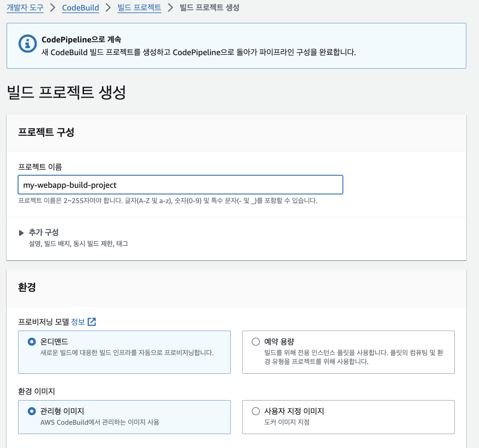Click 빌드 프로젝트 생성 breadcrumb text

point(209,8)
